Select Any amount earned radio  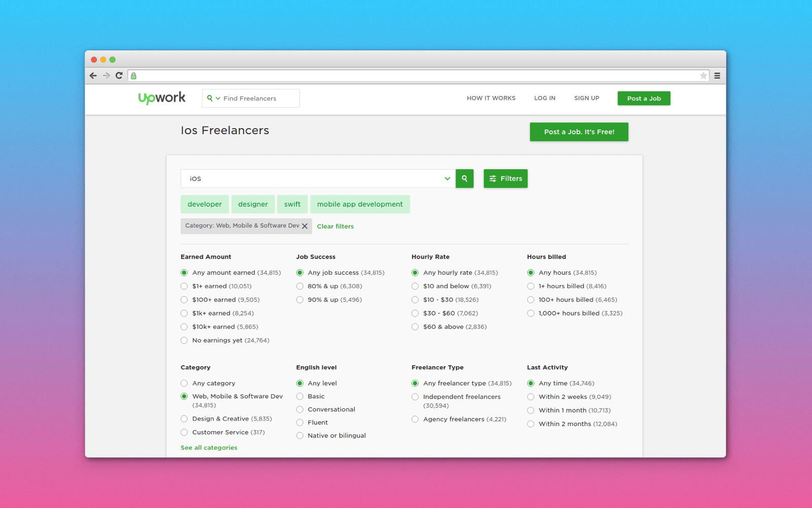(x=184, y=273)
